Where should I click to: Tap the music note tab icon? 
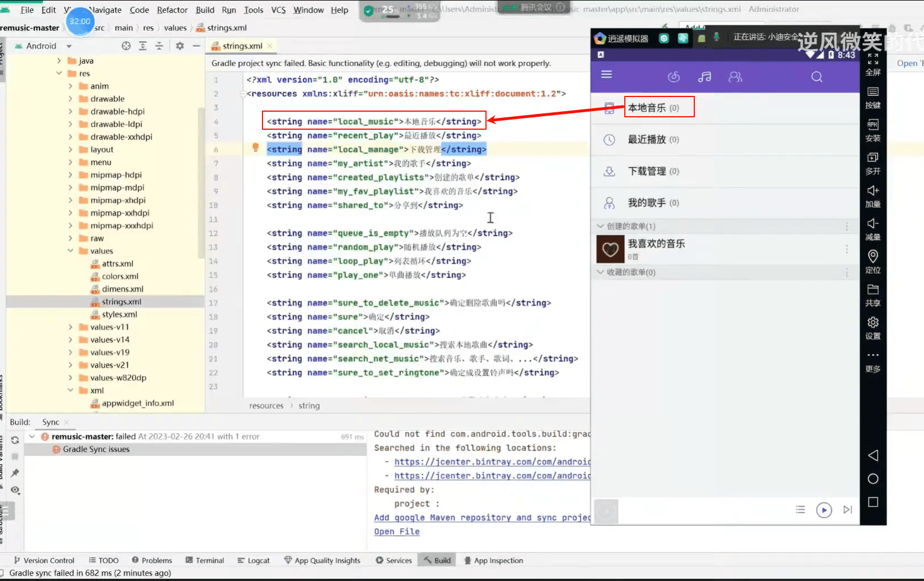pyautogui.click(x=704, y=77)
